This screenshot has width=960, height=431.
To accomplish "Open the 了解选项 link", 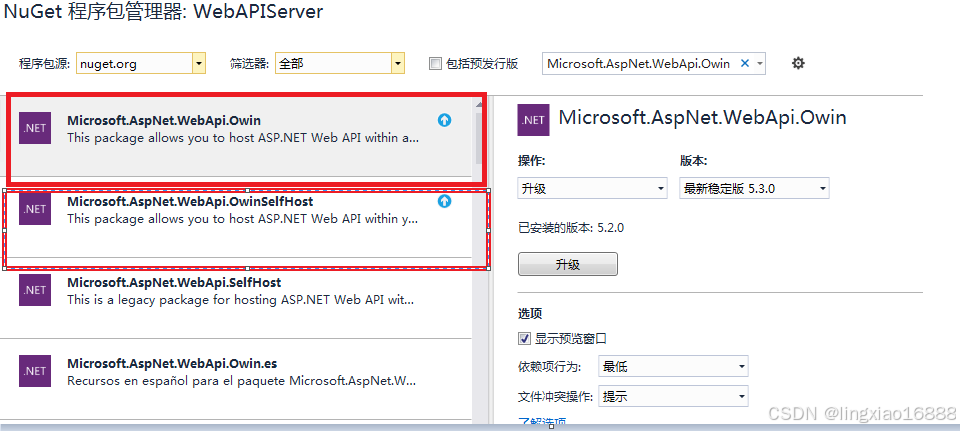I will click(x=542, y=422).
